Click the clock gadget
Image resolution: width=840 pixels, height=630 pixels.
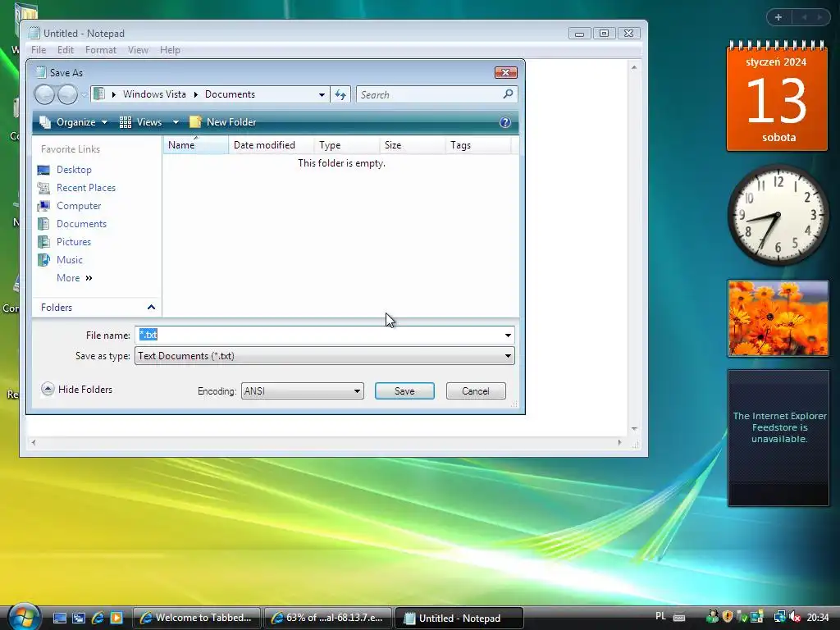778,215
